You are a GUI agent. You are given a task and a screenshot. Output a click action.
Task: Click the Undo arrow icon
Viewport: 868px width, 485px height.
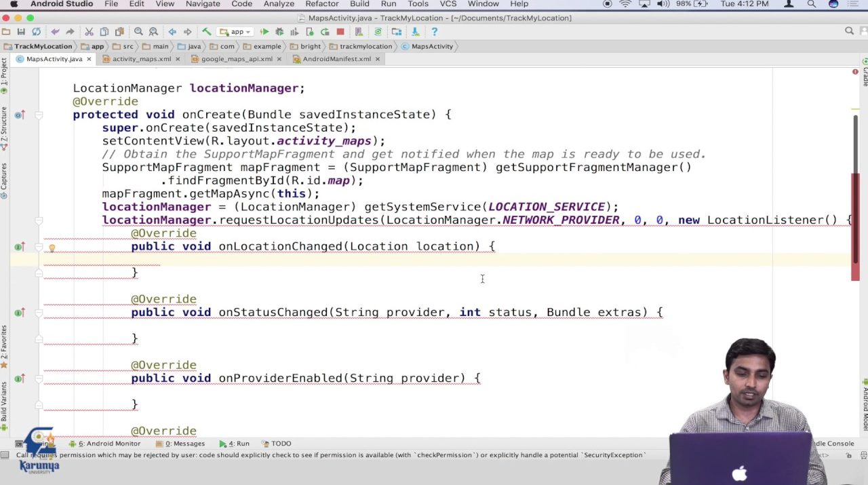[x=55, y=32]
